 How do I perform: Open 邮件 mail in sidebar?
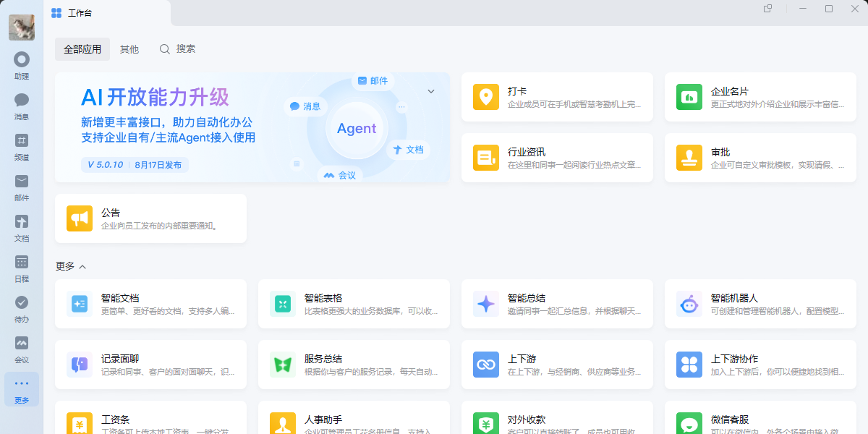22,187
